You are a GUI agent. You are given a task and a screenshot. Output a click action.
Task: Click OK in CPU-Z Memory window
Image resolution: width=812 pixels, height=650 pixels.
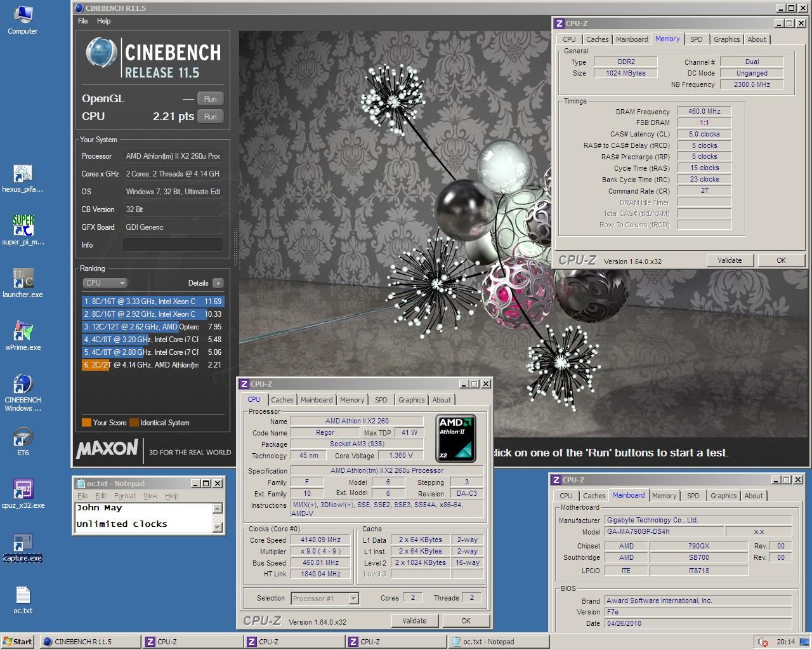(x=781, y=260)
